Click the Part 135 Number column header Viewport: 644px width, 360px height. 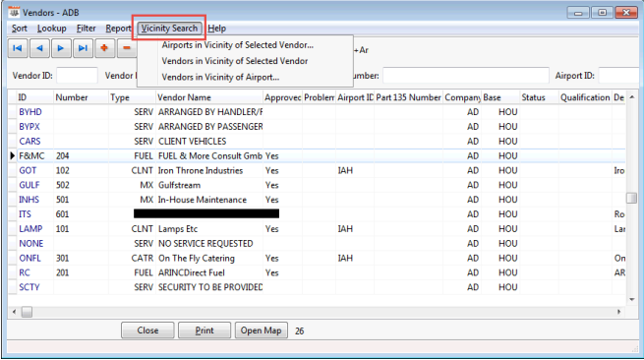pyautogui.click(x=408, y=97)
